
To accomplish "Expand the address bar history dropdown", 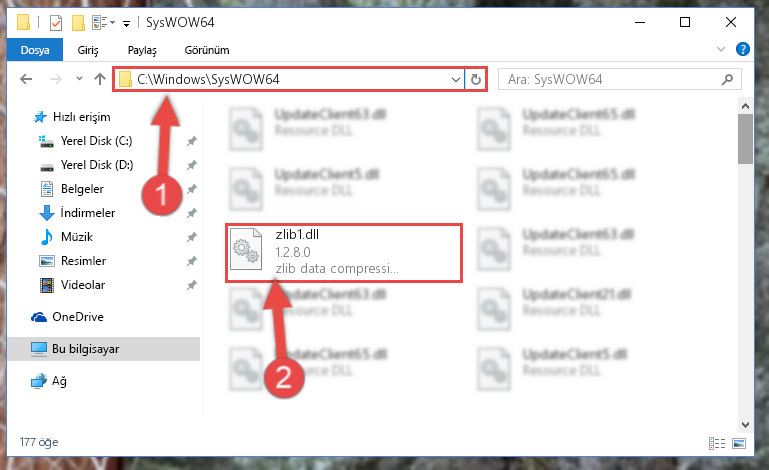I will coord(456,79).
